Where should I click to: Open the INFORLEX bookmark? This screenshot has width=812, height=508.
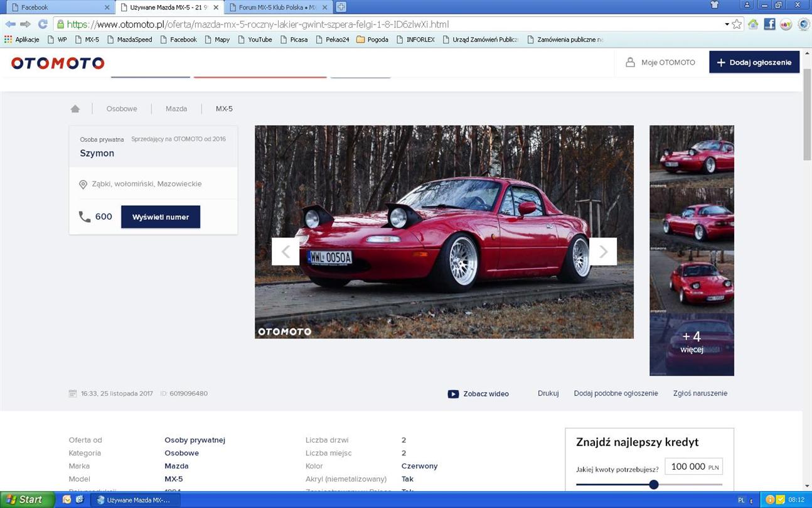tap(415, 40)
